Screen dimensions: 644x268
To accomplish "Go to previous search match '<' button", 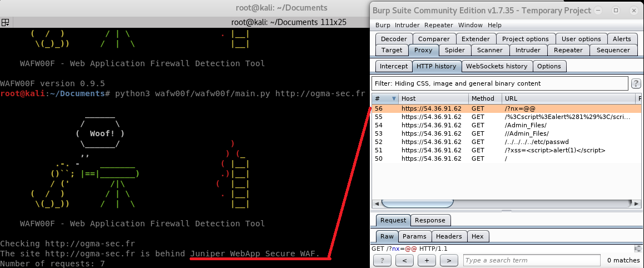I will coord(404,260).
